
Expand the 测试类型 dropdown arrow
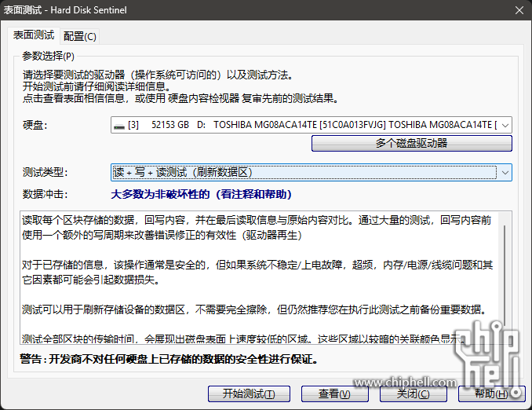505,173
